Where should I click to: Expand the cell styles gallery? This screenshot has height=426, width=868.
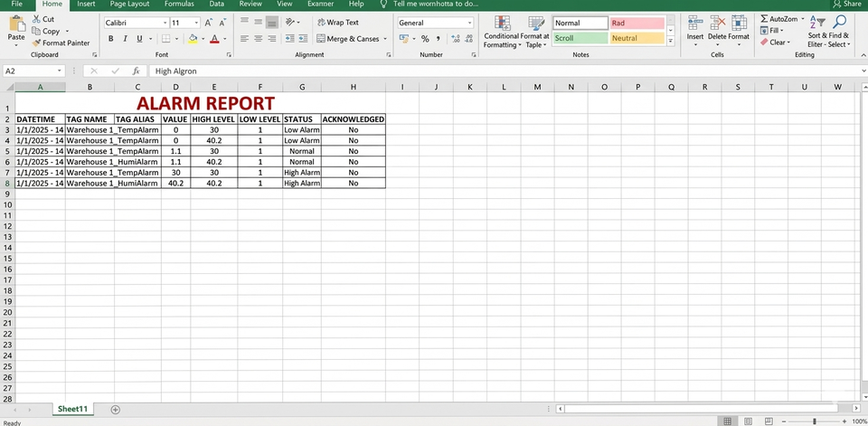coord(671,41)
